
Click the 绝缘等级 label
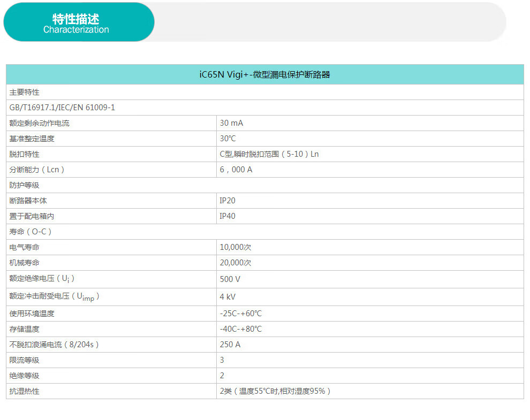point(24,376)
